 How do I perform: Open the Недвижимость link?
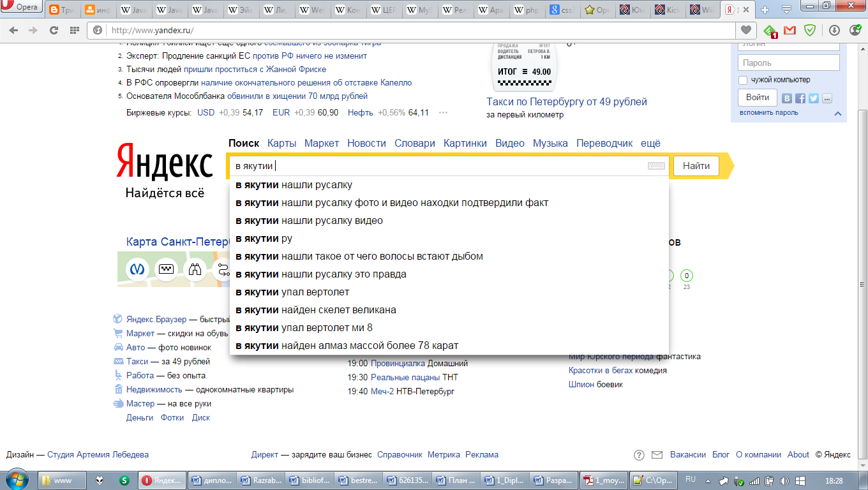pyautogui.click(x=154, y=389)
